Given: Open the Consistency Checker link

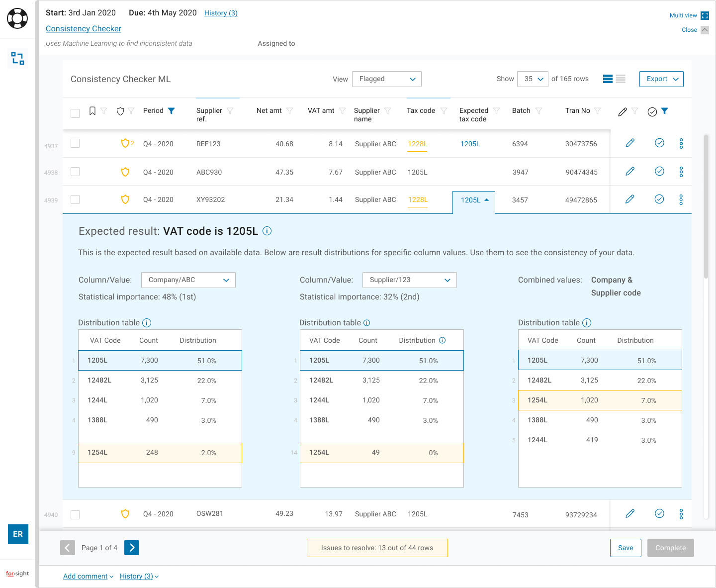Looking at the screenshot, I should 84,29.
